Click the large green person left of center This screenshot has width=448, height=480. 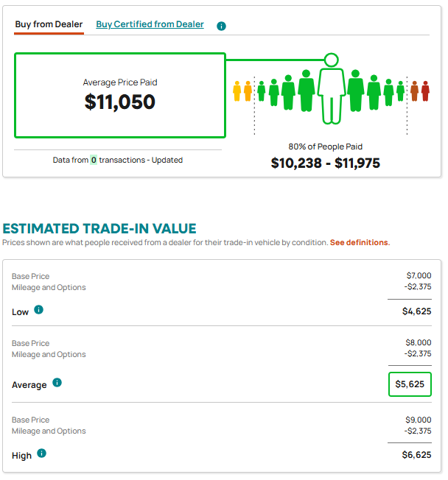[x=306, y=91]
